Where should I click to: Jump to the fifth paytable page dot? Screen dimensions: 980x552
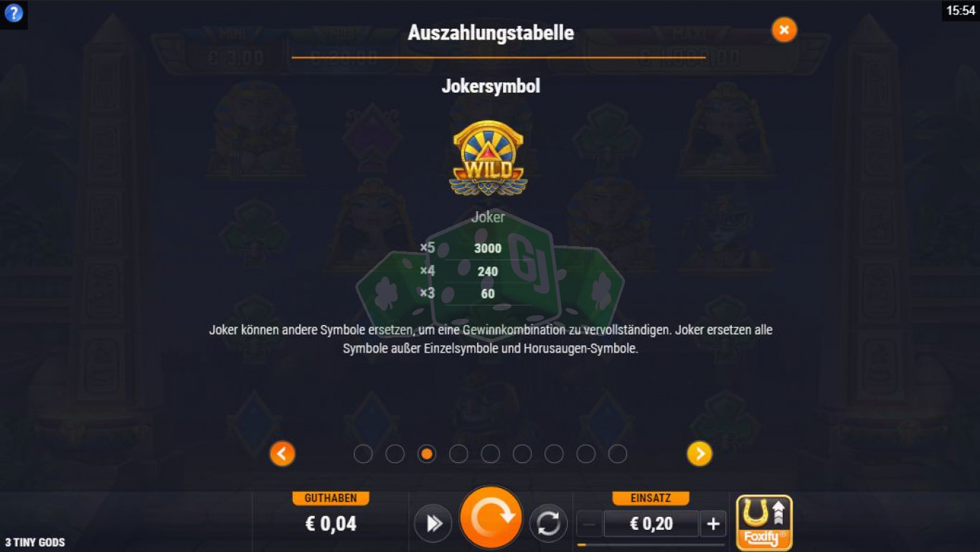pyautogui.click(x=490, y=454)
